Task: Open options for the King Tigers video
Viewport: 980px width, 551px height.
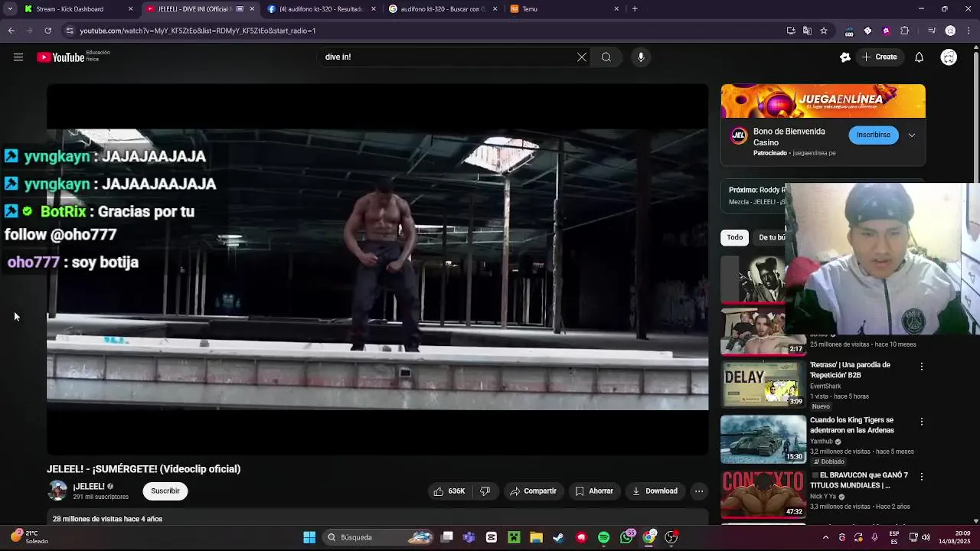Action: pyautogui.click(x=922, y=422)
